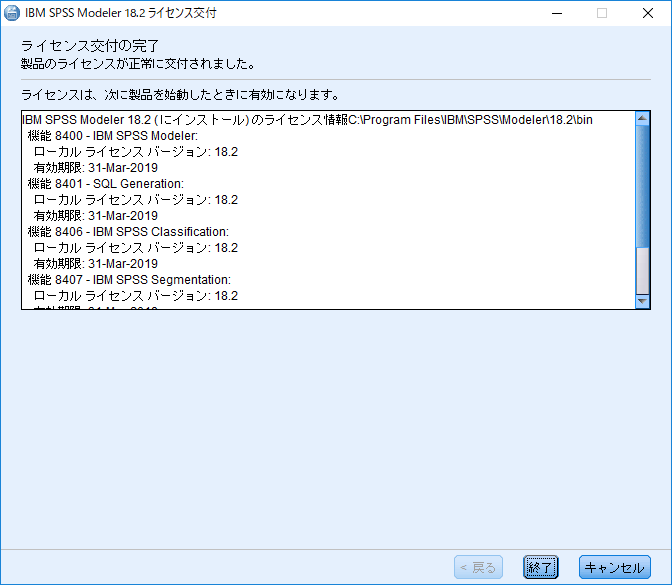This screenshot has width=672, height=585.
Task: Click the note ライセンスは、次に製品を始動したとき
Action: [180, 94]
